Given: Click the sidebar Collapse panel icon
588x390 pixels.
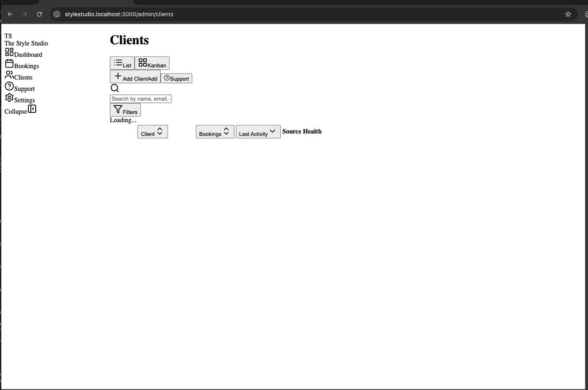Looking at the screenshot, I should (32, 109).
